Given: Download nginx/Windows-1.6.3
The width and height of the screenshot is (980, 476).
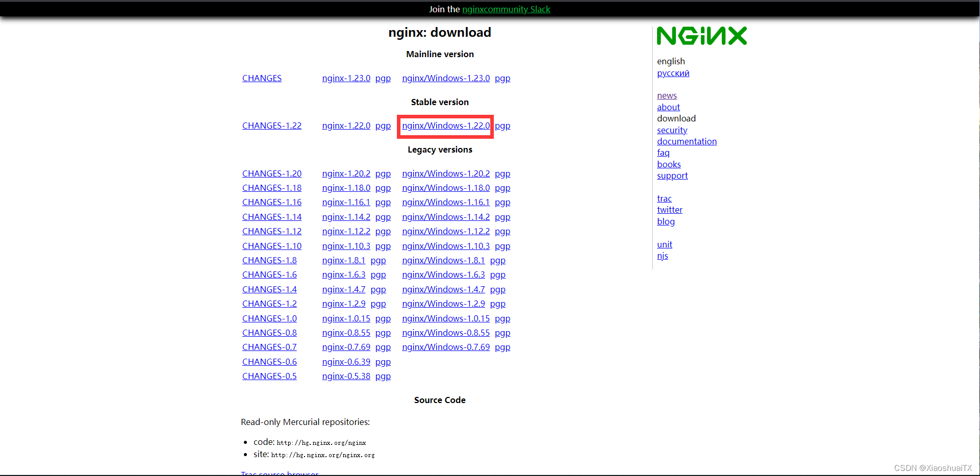Looking at the screenshot, I should tap(443, 274).
